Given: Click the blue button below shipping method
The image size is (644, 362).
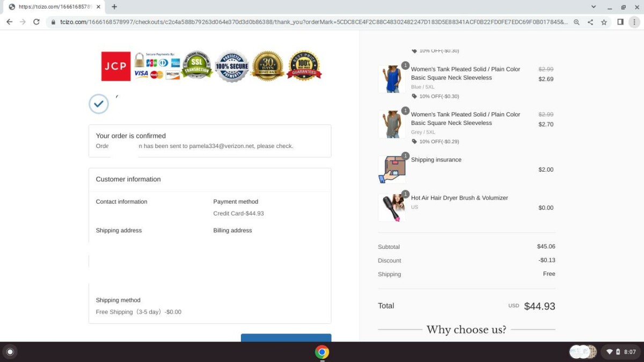Looking at the screenshot, I should pyautogui.click(x=286, y=338).
